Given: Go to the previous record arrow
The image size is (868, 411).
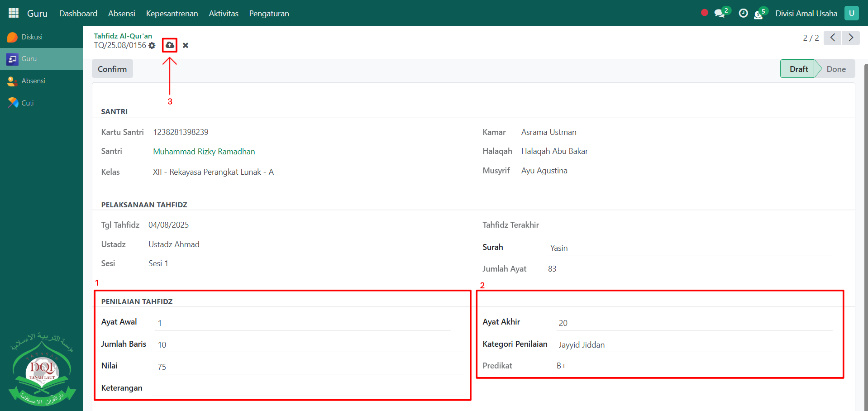Looking at the screenshot, I should point(832,38).
